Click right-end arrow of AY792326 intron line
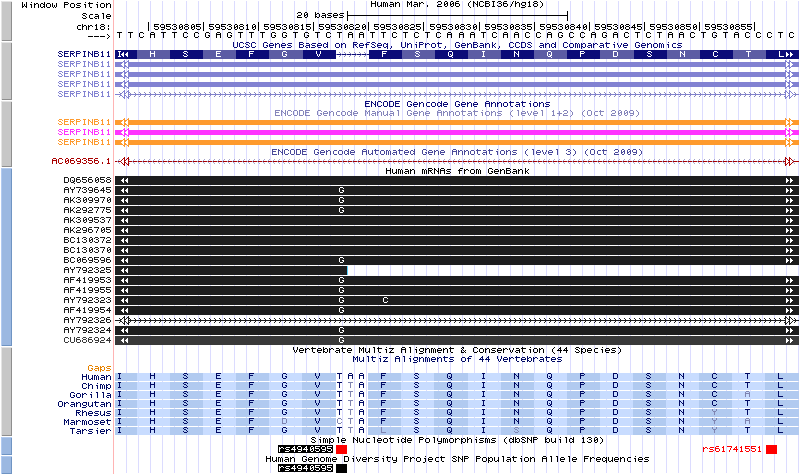Screen dimensions: 800x474 (790, 320)
